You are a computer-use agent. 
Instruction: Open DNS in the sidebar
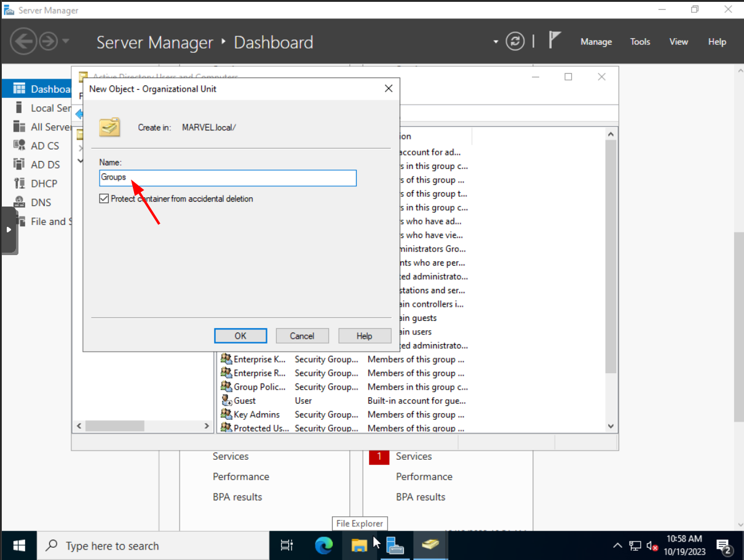pyautogui.click(x=41, y=202)
